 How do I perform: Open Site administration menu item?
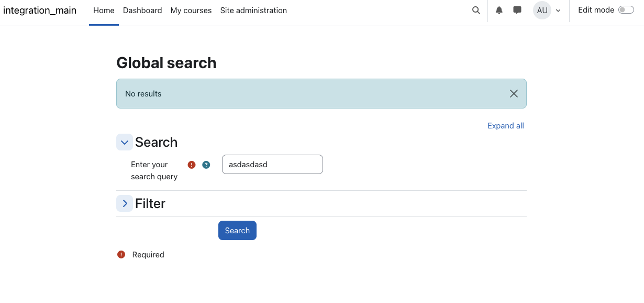(x=253, y=10)
